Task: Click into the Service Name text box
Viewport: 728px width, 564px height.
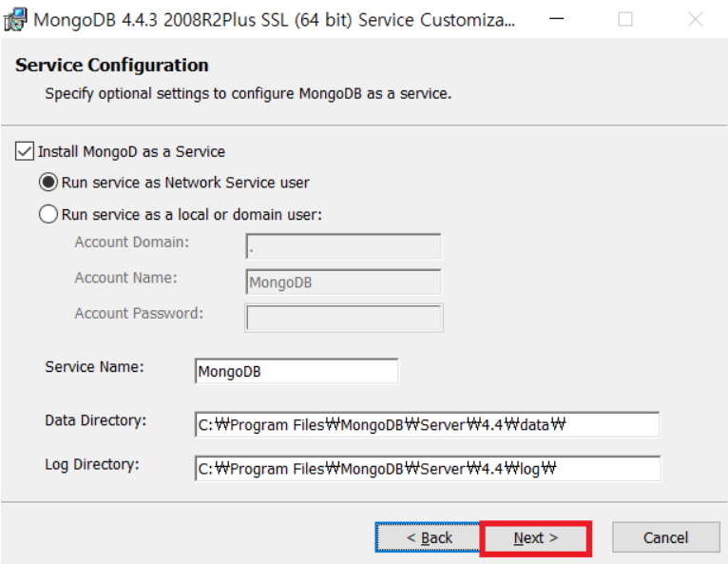Action: tap(297, 371)
